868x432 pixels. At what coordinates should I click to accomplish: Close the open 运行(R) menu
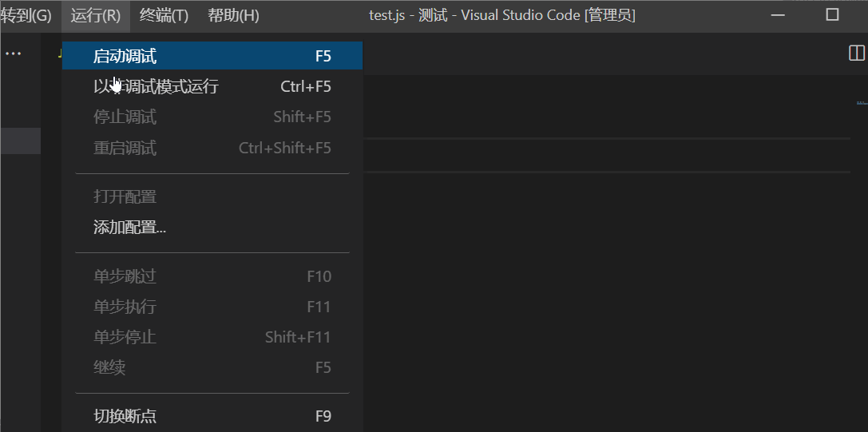coord(95,15)
